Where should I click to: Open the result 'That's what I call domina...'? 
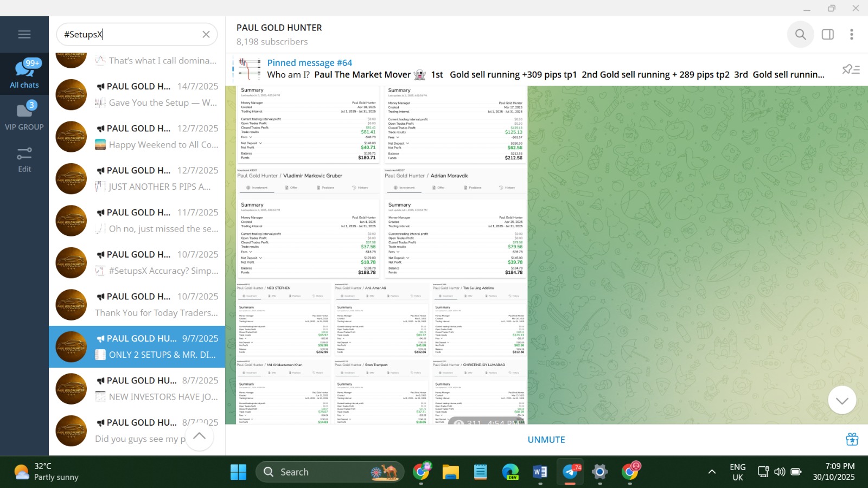[x=137, y=61]
